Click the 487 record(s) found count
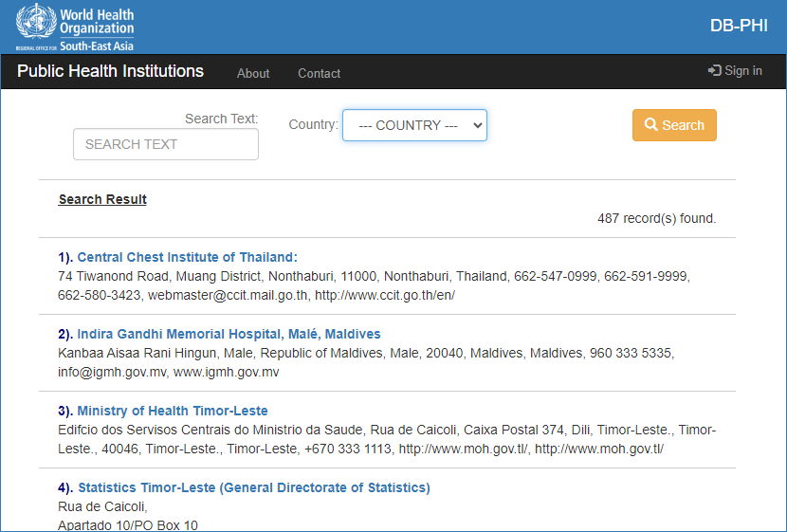The image size is (787, 532). coord(656,218)
